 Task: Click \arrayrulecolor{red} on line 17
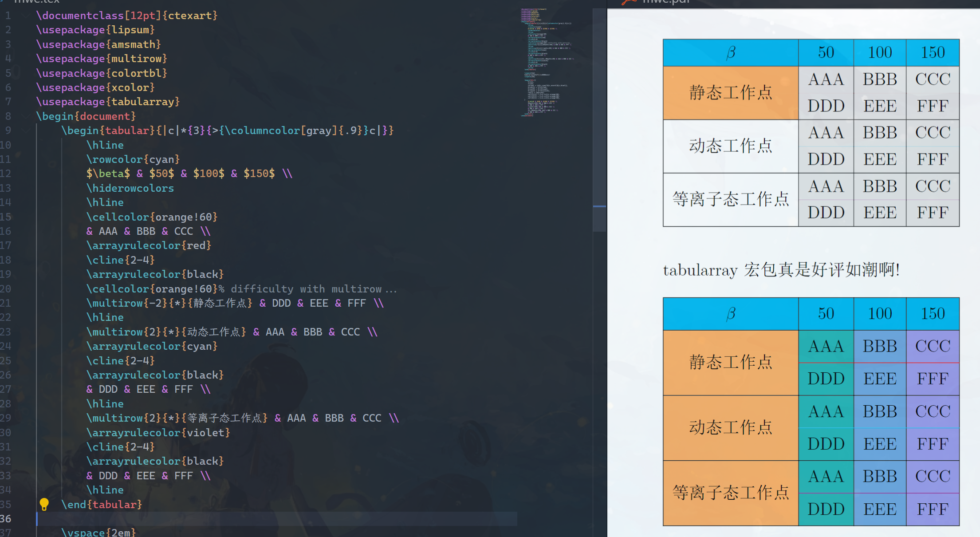(x=149, y=245)
